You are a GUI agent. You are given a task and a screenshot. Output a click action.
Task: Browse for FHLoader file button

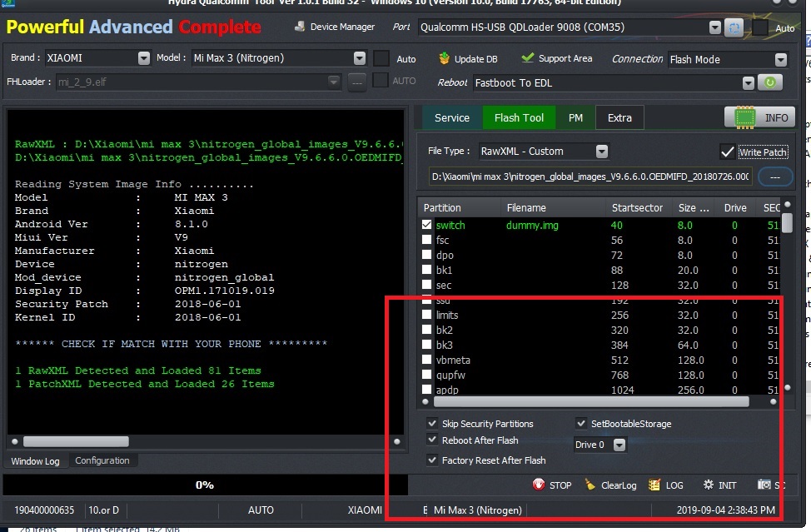pos(357,82)
